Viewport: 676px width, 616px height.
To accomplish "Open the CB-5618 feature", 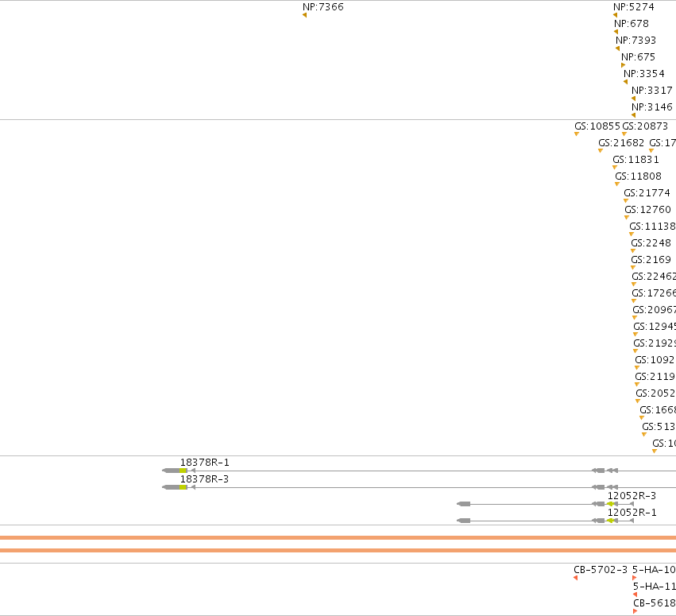I will (635, 611).
